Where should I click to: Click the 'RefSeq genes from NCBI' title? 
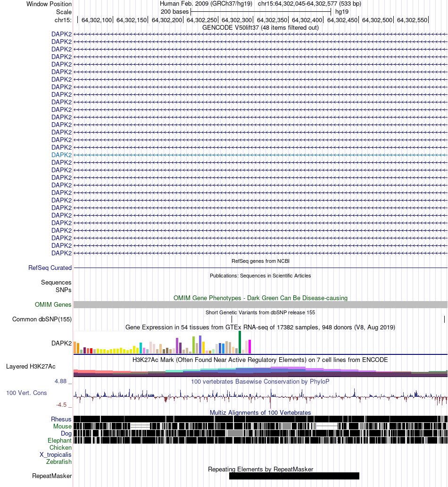(x=260, y=261)
